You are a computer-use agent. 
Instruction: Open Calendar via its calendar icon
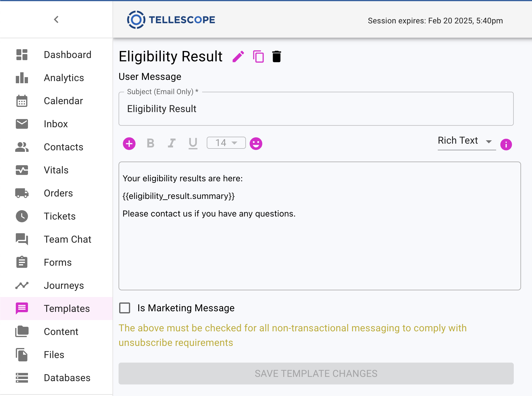point(22,101)
